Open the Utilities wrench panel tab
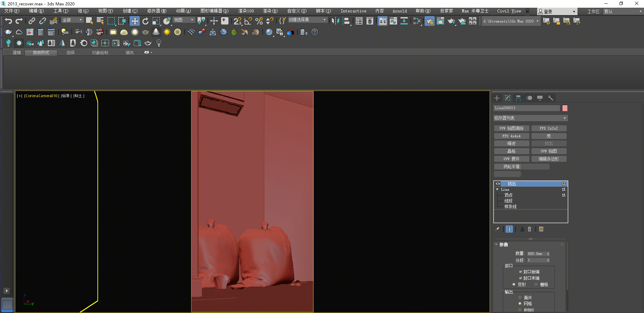Viewport: 644px width, 313px height. (x=550, y=98)
